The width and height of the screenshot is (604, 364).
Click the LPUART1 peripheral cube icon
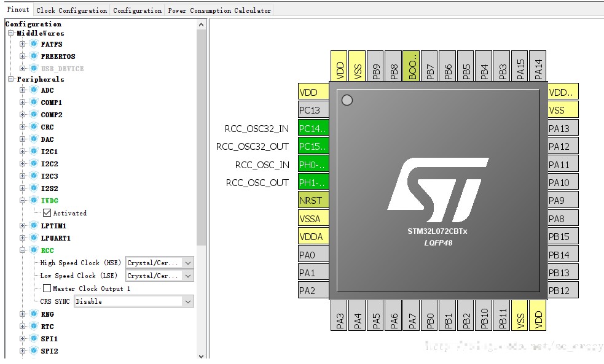pyautogui.click(x=34, y=238)
